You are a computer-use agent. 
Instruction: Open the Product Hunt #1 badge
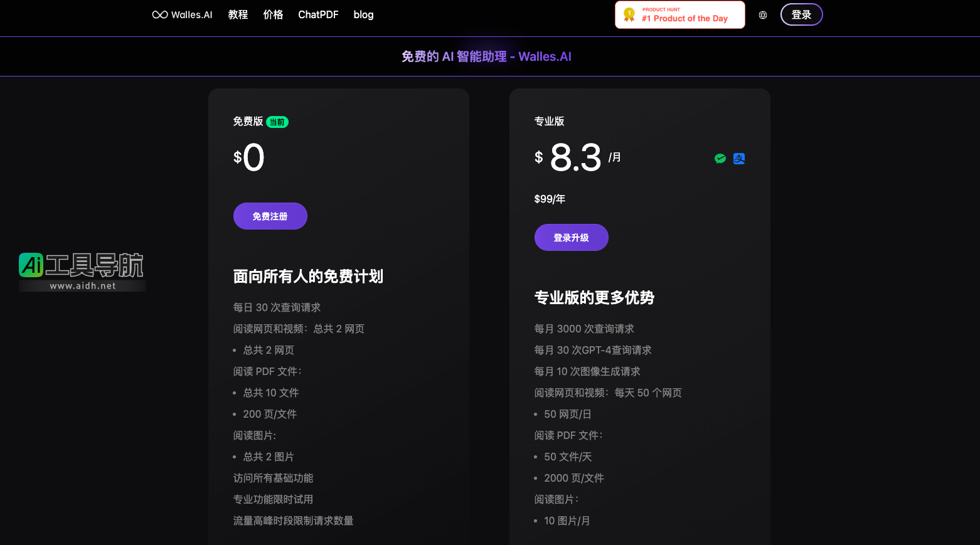[x=679, y=15]
